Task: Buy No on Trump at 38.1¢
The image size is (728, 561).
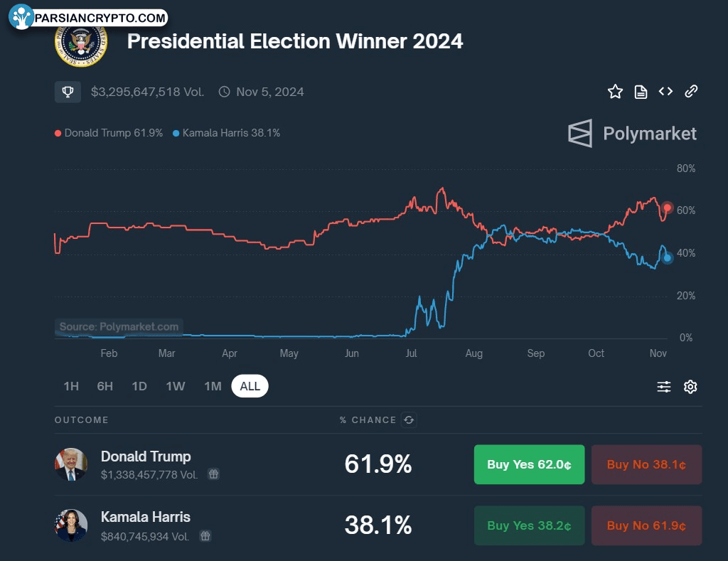Action: pos(646,465)
